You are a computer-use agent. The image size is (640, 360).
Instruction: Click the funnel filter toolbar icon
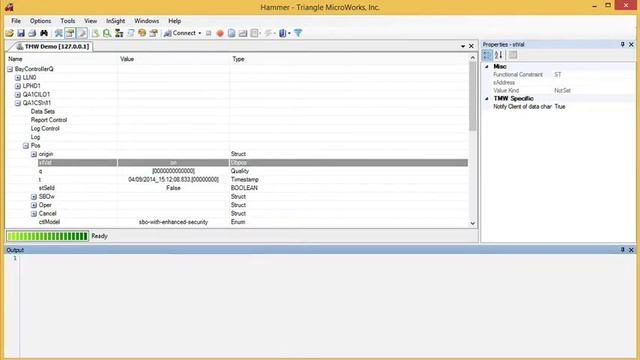[298, 33]
